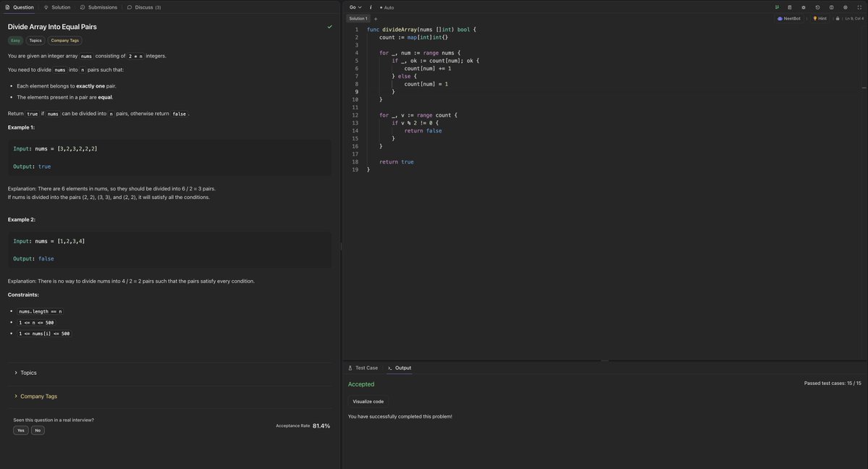This screenshot has height=469, width=868.
Task: Switch to the Question tab
Action: tap(20, 7)
